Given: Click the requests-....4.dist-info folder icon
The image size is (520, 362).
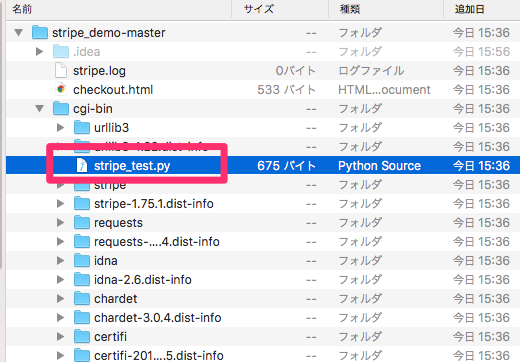Looking at the screenshot, I should [x=82, y=241].
